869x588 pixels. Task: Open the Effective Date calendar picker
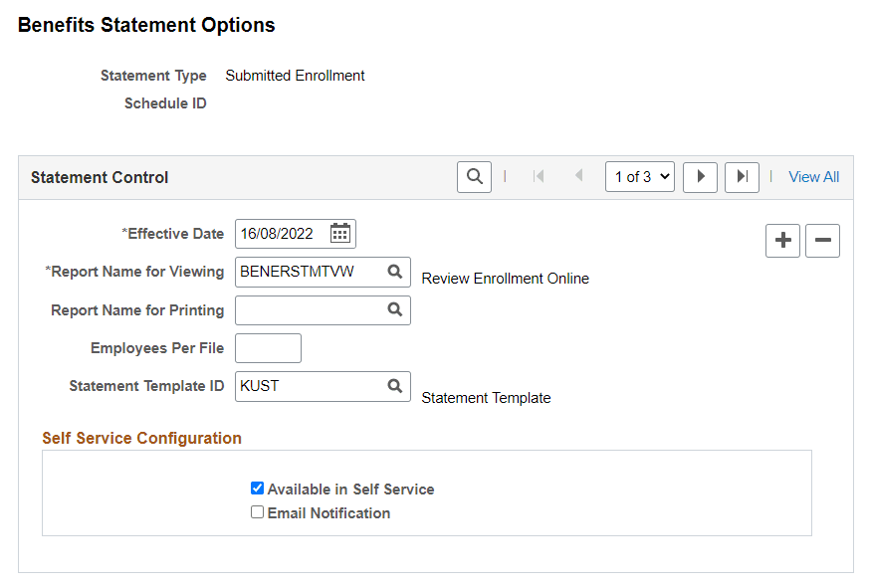click(x=340, y=233)
